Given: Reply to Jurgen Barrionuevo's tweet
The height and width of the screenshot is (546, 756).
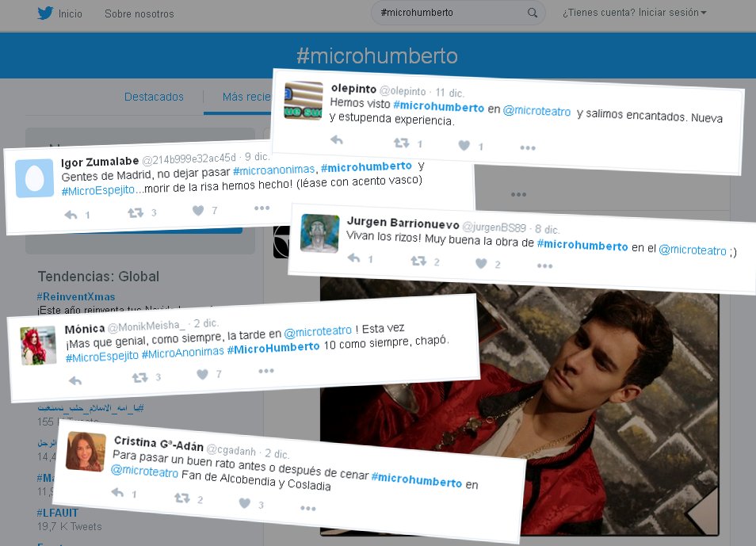Looking at the screenshot, I should [x=354, y=258].
